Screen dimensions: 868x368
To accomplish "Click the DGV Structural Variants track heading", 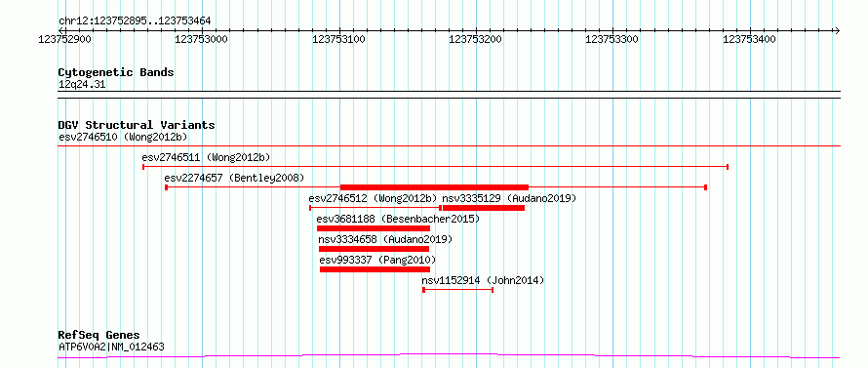I will (x=137, y=125).
